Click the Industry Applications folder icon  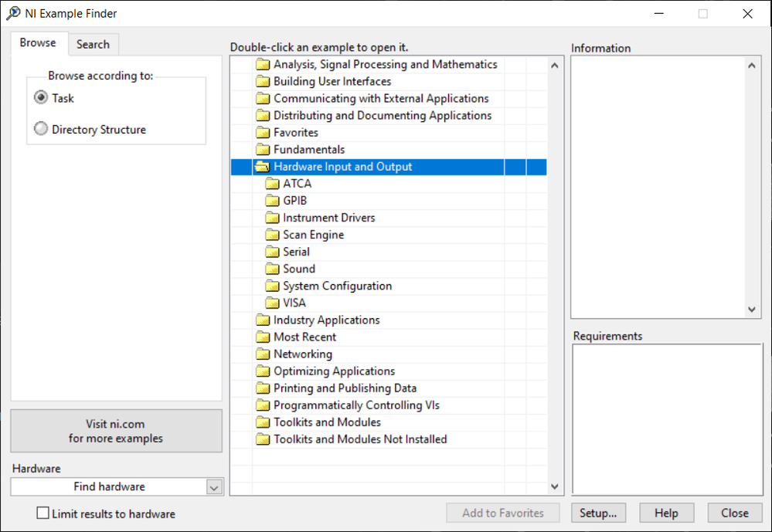pyautogui.click(x=263, y=320)
